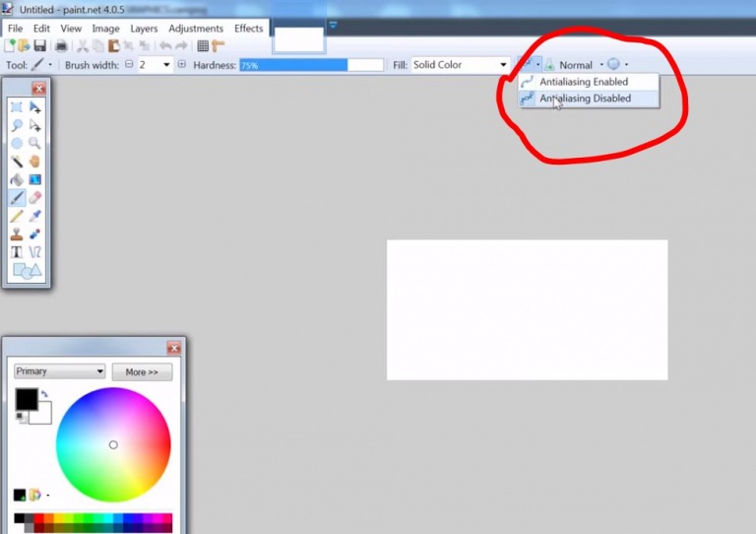Choose the Magic Wand tool
This screenshot has height=534, width=756.
click(x=17, y=162)
